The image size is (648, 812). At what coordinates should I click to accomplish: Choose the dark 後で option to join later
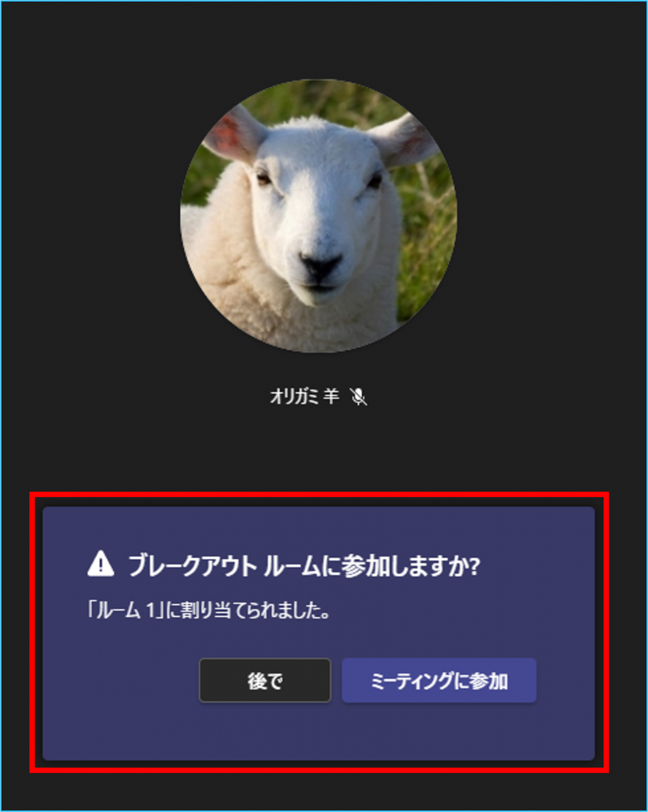click(x=265, y=680)
